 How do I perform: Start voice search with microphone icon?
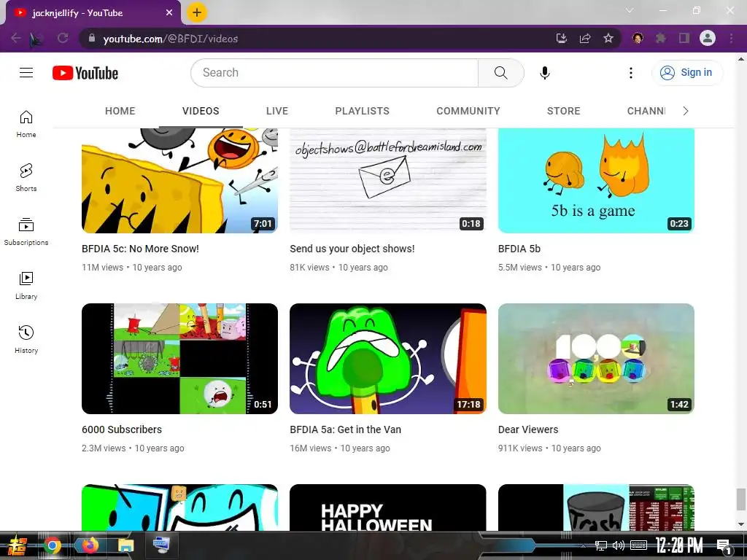[x=544, y=73]
